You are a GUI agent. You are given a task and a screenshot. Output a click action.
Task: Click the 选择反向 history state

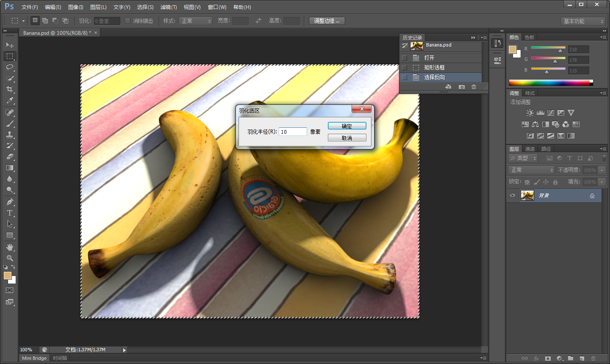tap(441, 77)
